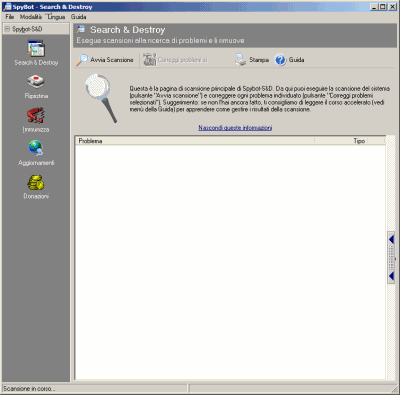The width and height of the screenshot is (400, 395).
Task: Collapse the Spybot-S&D sidebar section
Action: 7,29
